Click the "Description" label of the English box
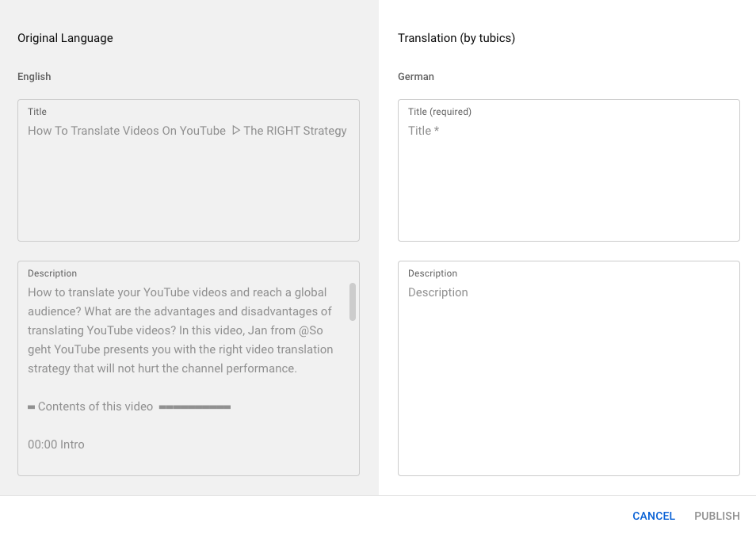 click(52, 273)
